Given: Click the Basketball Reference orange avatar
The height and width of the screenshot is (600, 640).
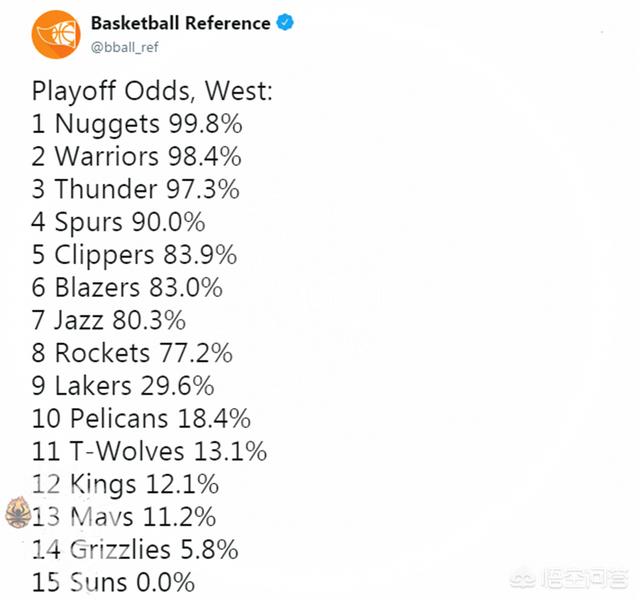Looking at the screenshot, I should pos(56,35).
